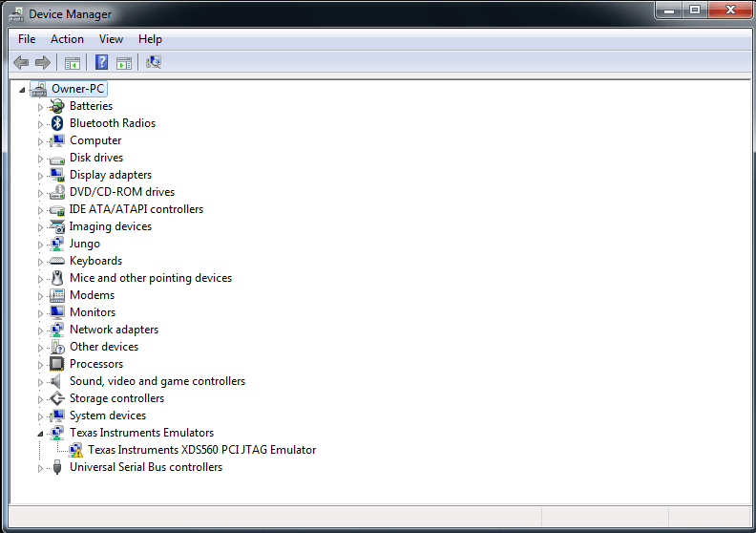The height and width of the screenshot is (533, 756).
Task: Click the speaker icon for Sound controllers
Action: click(x=56, y=381)
